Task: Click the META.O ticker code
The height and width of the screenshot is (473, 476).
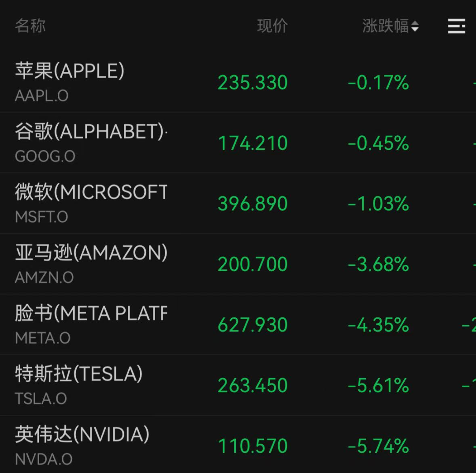Action: pos(43,338)
